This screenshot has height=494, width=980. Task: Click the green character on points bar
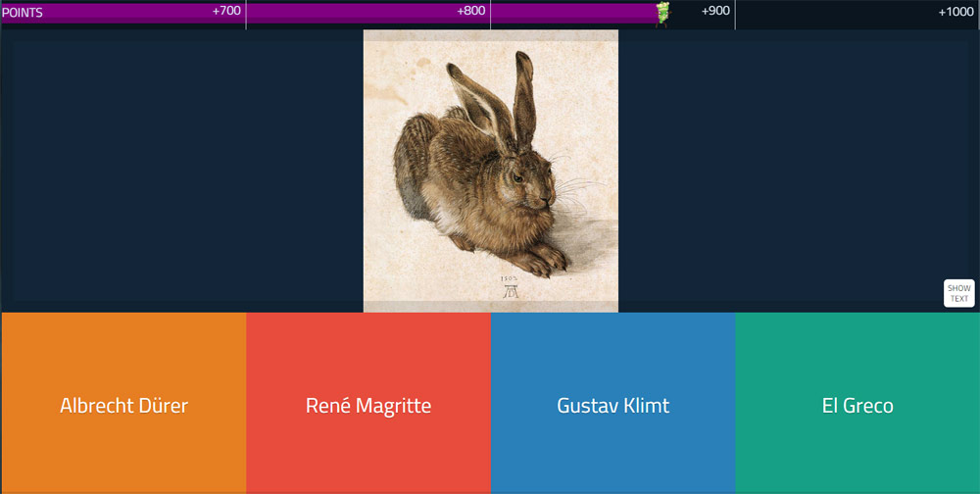pyautogui.click(x=662, y=14)
